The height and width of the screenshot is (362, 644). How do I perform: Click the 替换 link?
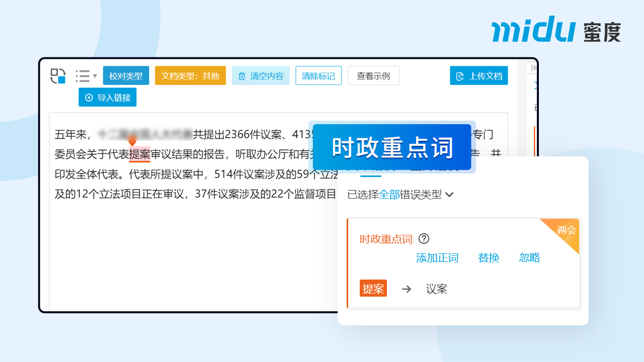[x=489, y=258]
